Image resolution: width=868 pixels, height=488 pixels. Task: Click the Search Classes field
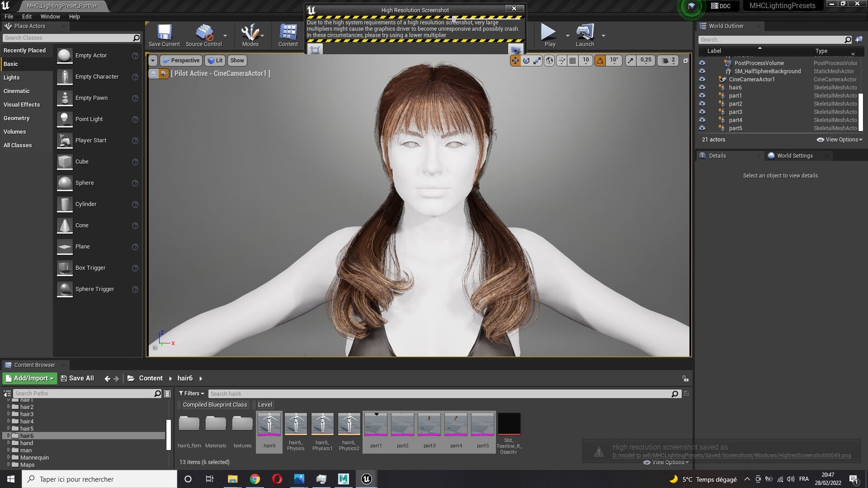coord(72,38)
